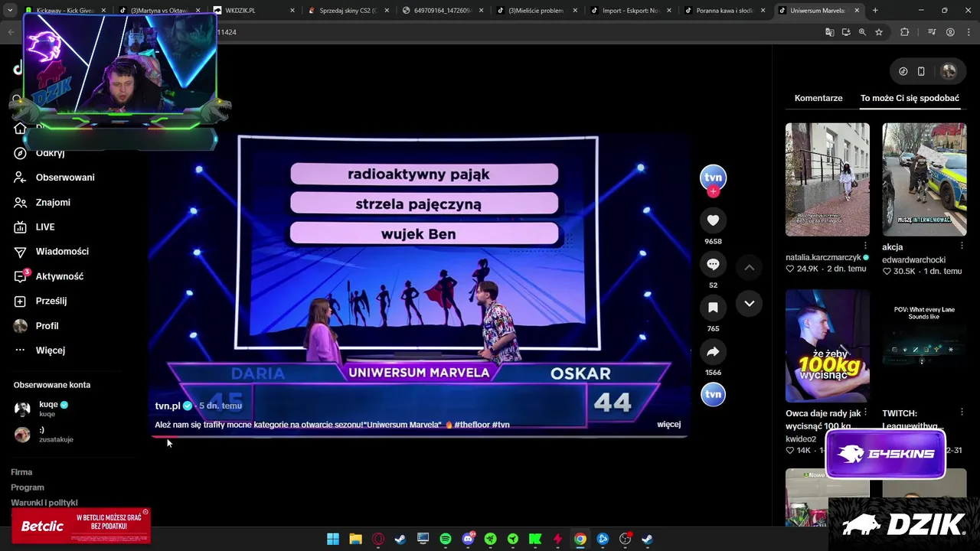Open Chrome extensions puzzle icon
This screenshot has height=551, width=980.
tap(905, 32)
